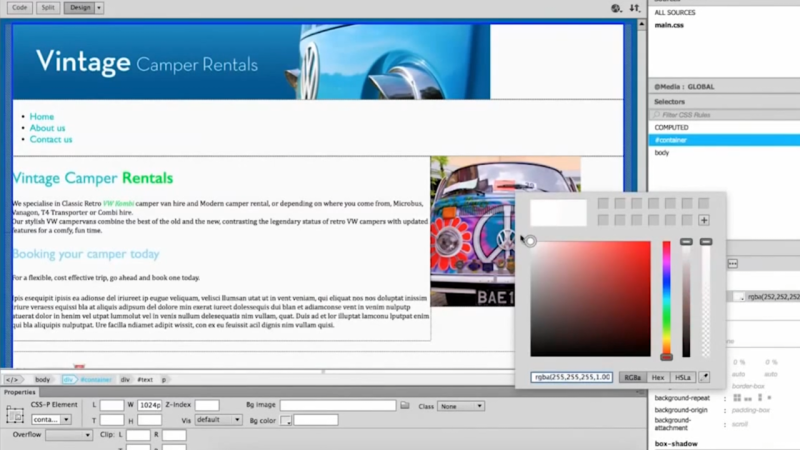Image resolution: width=800 pixels, height=450 pixels.
Task: Click the rainbow hue slider
Action: (666, 299)
